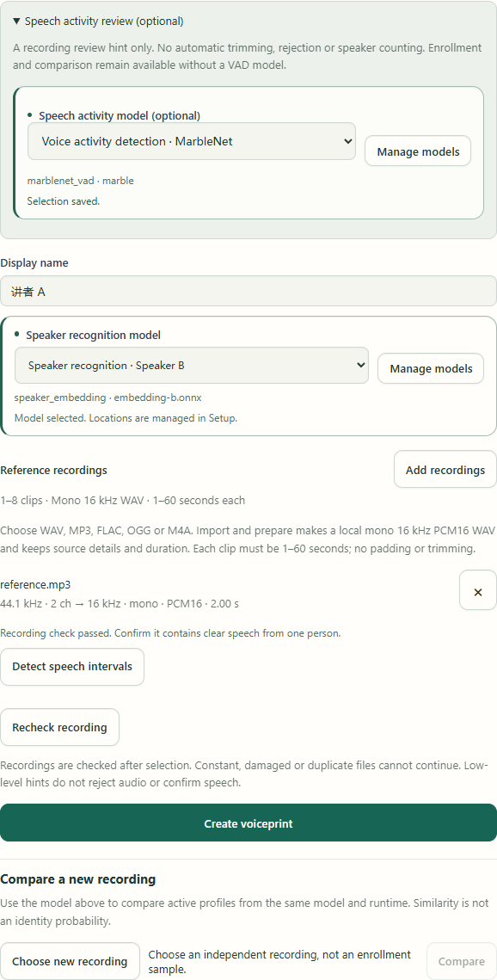
Task: Click the '44.1 kHz · 2 ch' details line
Action: pos(120,604)
